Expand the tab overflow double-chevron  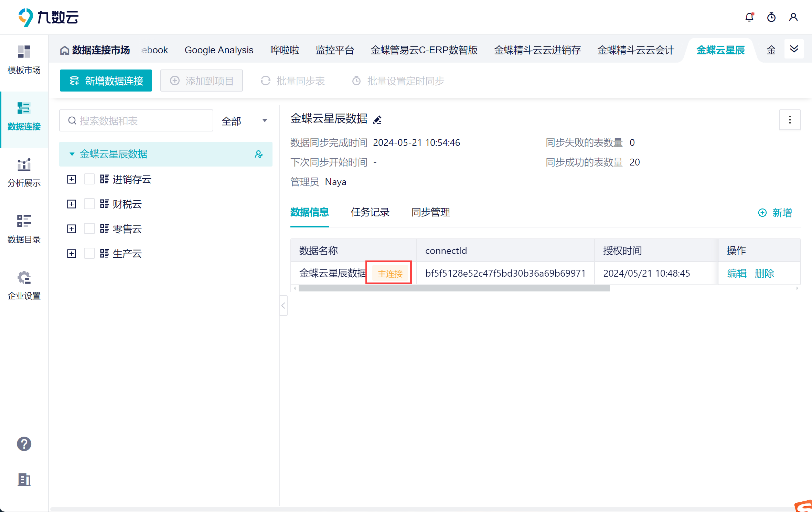coord(794,49)
